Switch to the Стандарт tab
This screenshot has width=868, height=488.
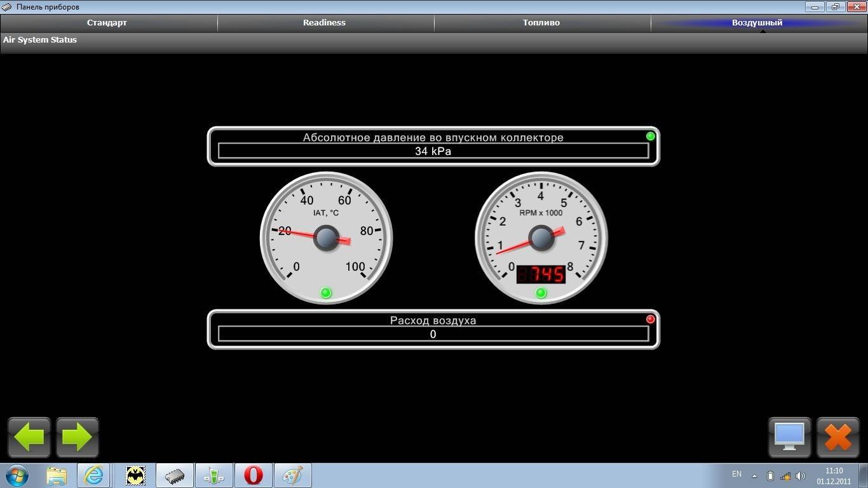coord(107,23)
